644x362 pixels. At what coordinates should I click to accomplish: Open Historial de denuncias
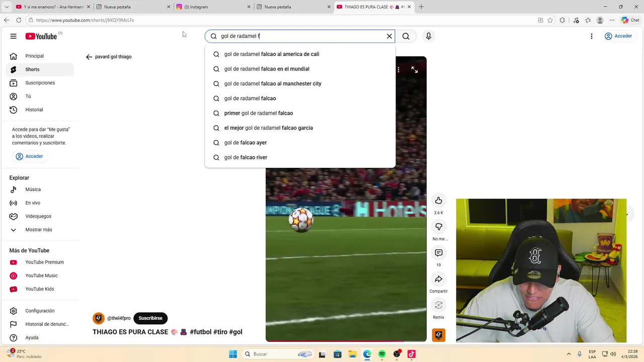(x=40, y=324)
